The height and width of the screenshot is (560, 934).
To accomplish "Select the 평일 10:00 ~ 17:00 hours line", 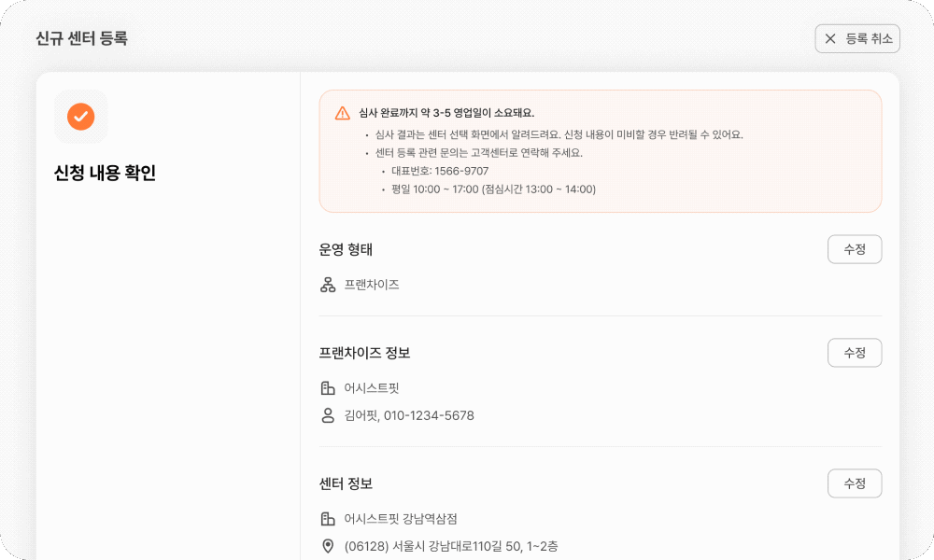I will 493,189.
